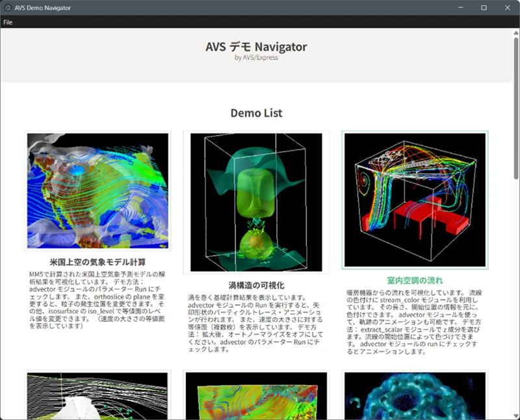Viewport: 520px width, 420px height.
Task: Click the 室内空調の流れ title link
Action: tap(415, 281)
